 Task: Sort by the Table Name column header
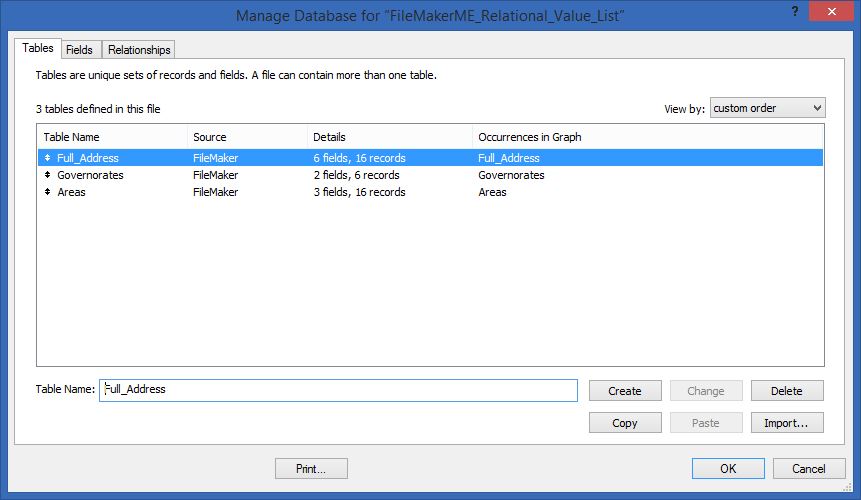click(112, 137)
